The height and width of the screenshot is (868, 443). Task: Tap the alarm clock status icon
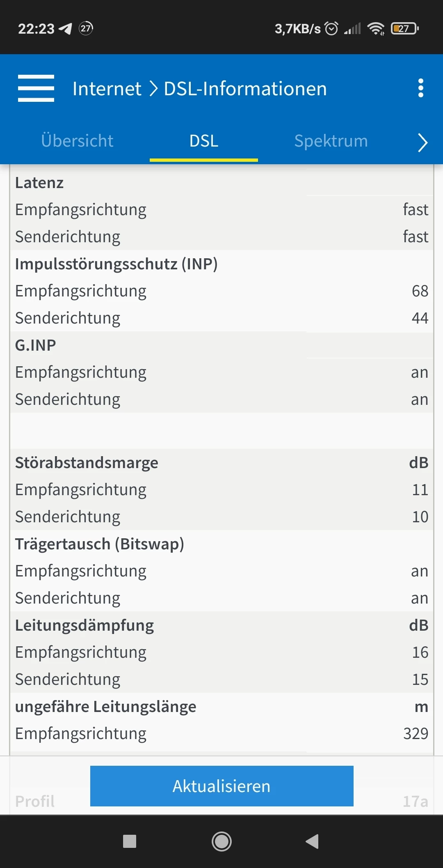click(331, 28)
